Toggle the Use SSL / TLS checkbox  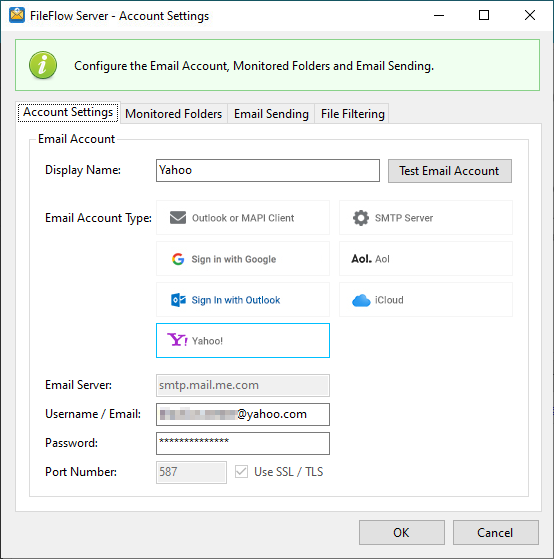click(x=241, y=472)
